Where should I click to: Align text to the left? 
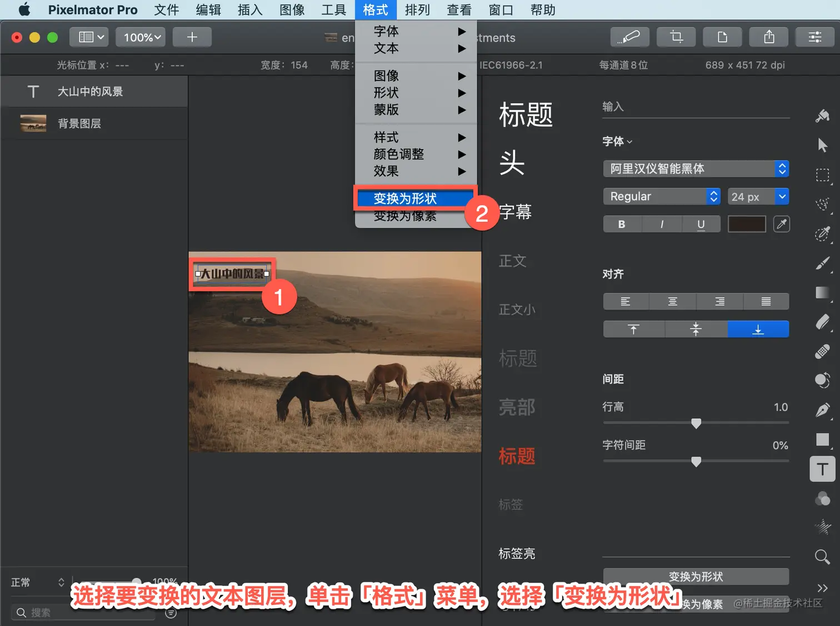point(626,301)
